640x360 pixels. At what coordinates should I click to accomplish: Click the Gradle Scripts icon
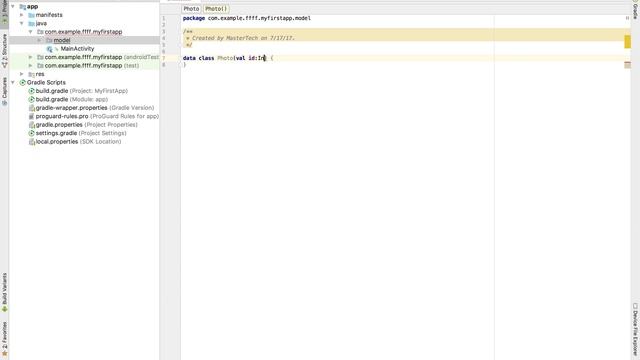tap(22, 82)
